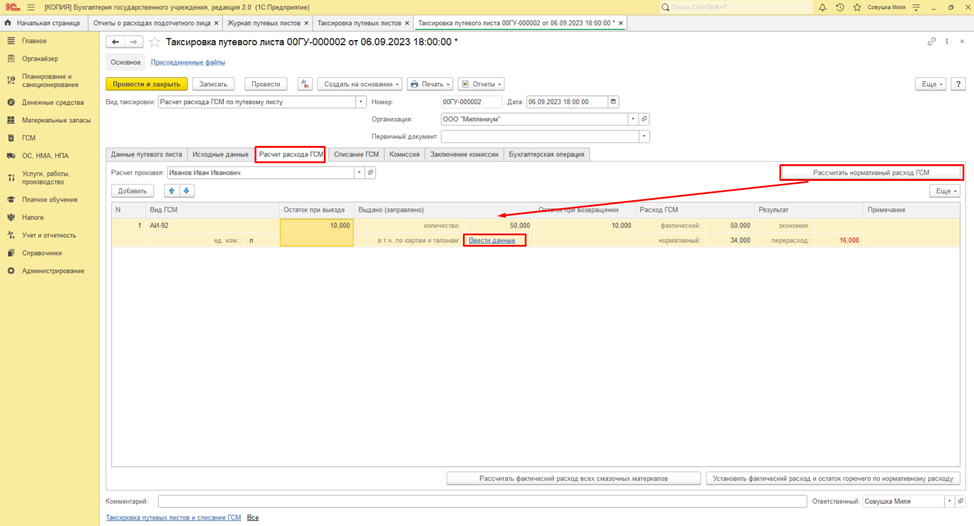This screenshot has width=974, height=526.
Task: Click the Добавить row button
Action: coord(132,191)
